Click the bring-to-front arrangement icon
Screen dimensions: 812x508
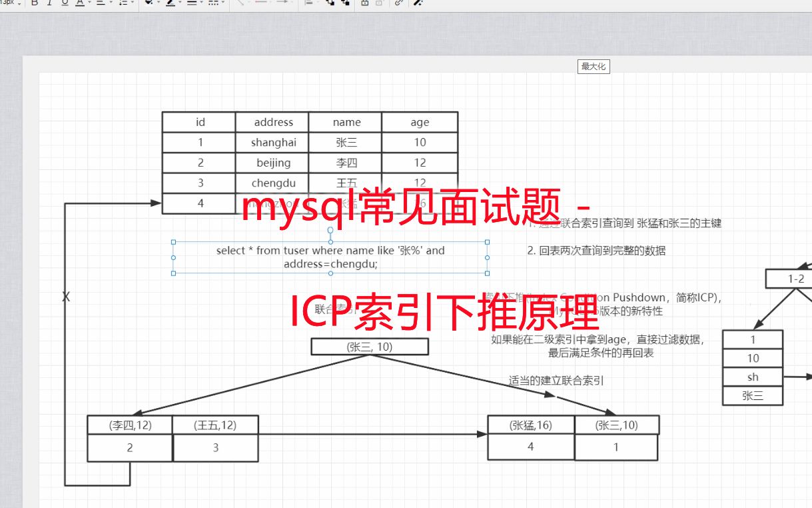331,3
